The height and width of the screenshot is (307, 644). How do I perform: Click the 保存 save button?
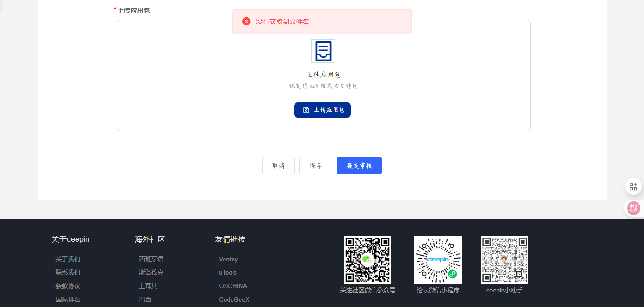point(316,166)
